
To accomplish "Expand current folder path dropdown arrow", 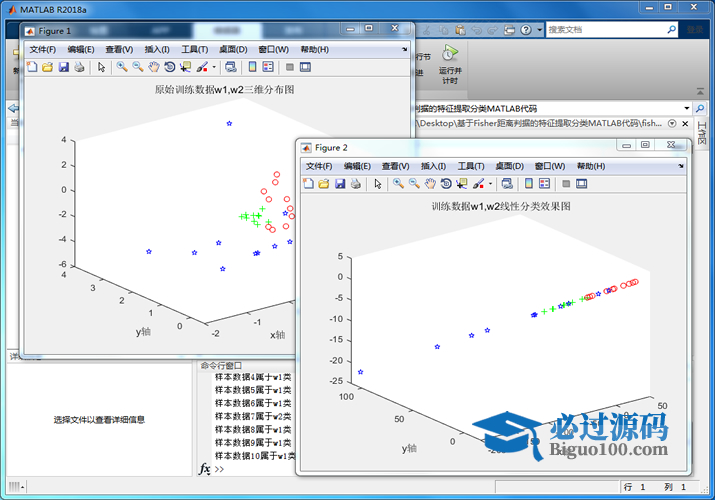I will (x=686, y=108).
